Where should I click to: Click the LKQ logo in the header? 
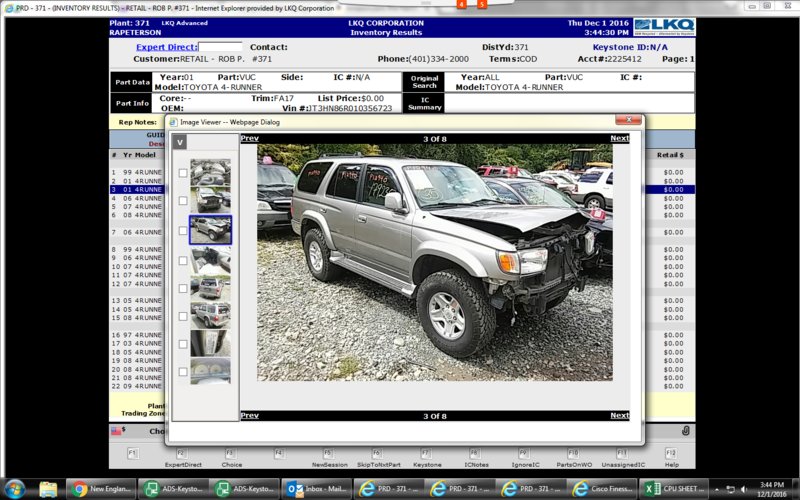[664, 27]
